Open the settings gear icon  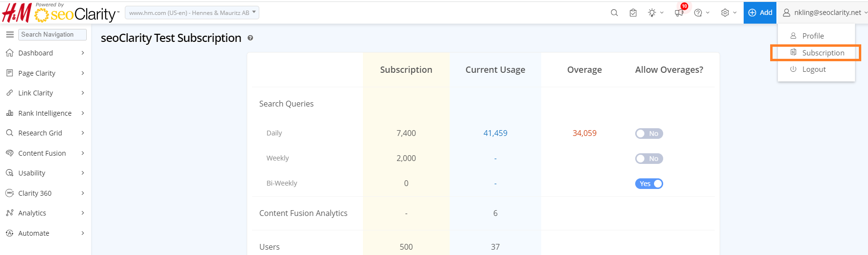pyautogui.click(x=725, y=13)
